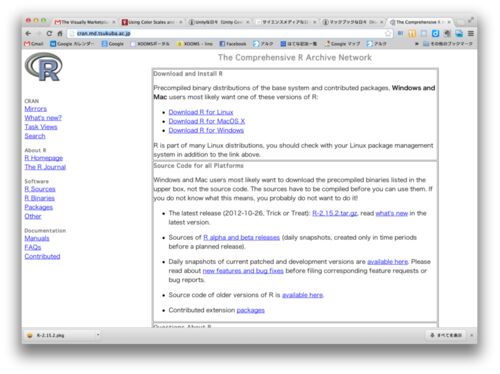Switch to The Comprehensive R tab
The image size is (500, 374).
point(420,22)
